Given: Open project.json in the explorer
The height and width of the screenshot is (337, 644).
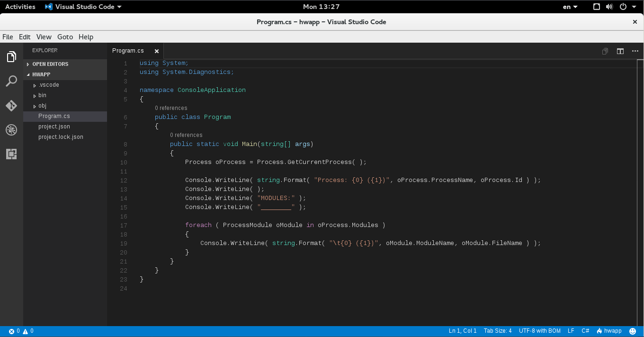Looking at the screenshot, I should (x=65, y=127).
